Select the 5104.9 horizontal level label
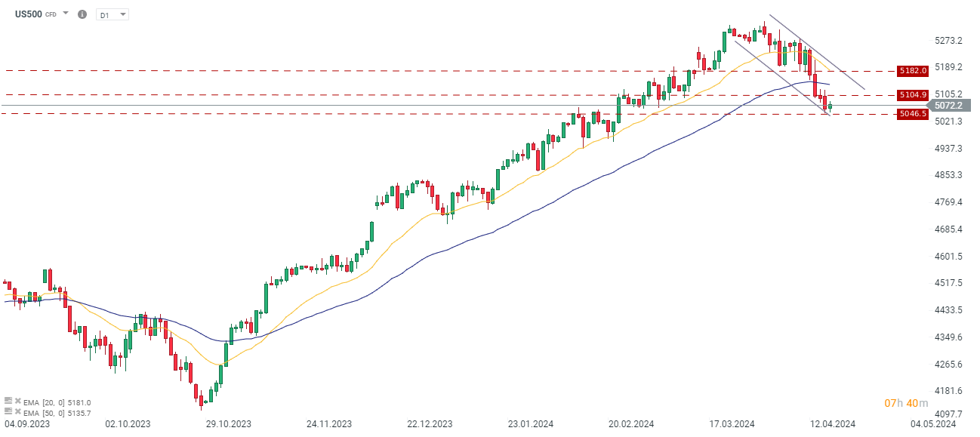This screenshot has height=437, width=980. 912,94
